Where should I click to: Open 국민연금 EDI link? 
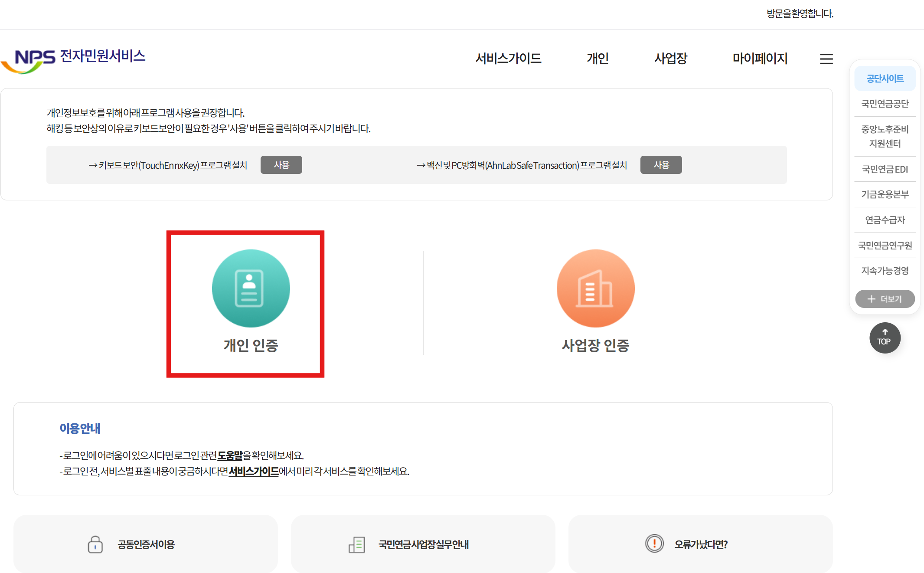[885, 169]
